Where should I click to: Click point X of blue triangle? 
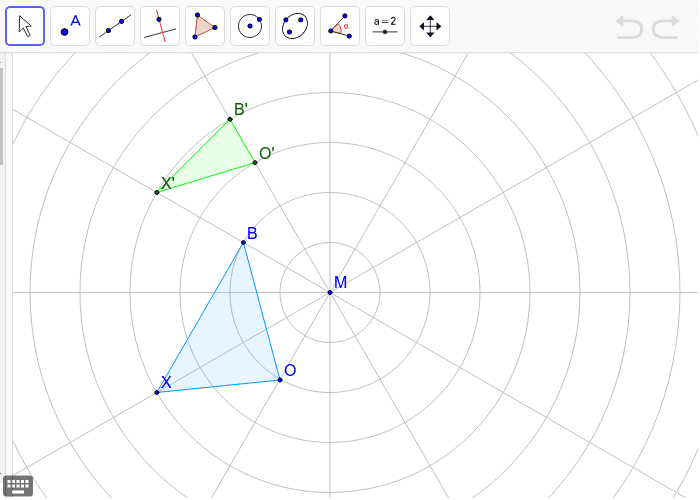click(x=157, y=392)
